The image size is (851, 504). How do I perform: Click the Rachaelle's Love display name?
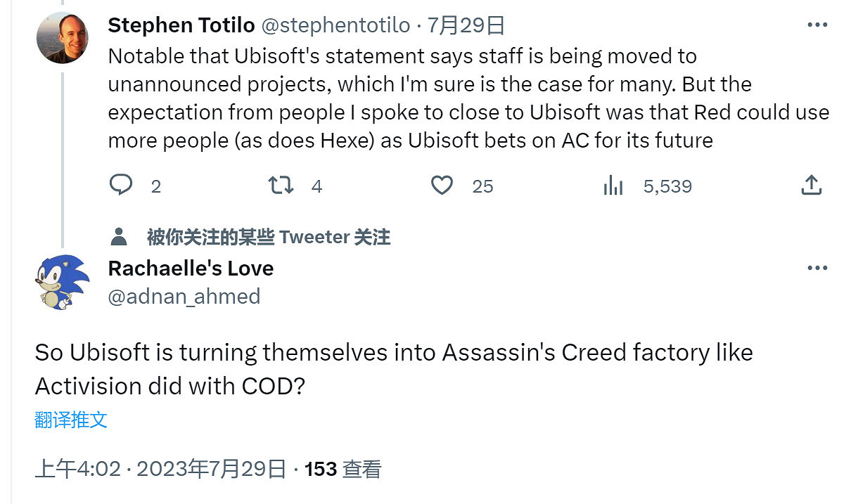(x=191, y=269)
